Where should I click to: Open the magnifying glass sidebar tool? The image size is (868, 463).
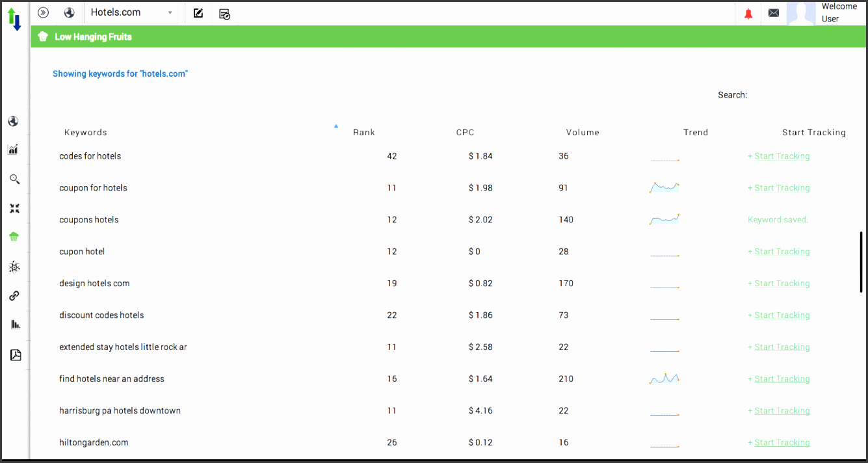coord(14,179)
